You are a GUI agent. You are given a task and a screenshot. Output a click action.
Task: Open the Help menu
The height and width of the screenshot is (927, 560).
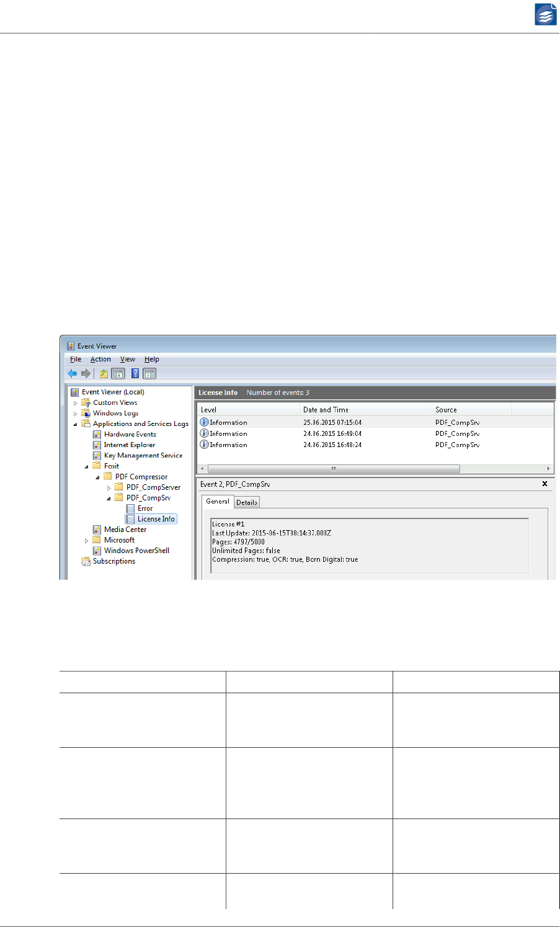152,359
